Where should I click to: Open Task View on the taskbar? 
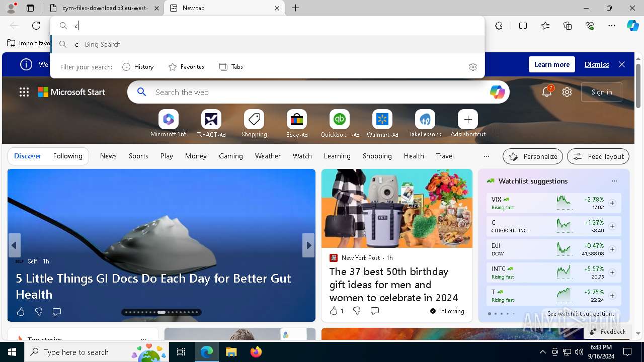(x=181, y=352)
